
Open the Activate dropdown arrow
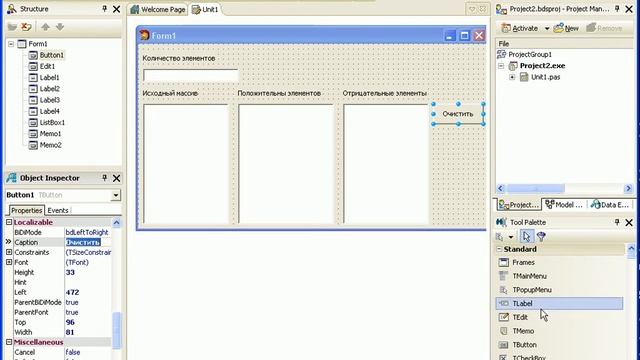(547, 29)
